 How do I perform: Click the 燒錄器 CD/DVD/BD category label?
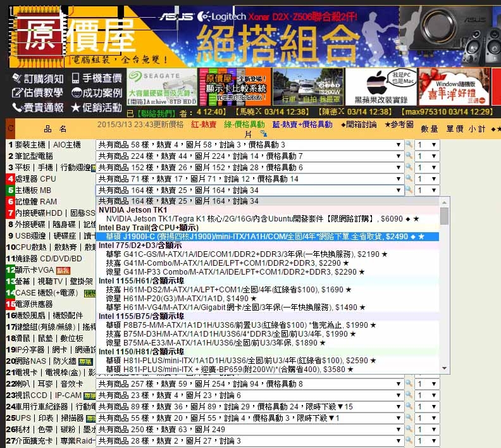tap(48, 259)
